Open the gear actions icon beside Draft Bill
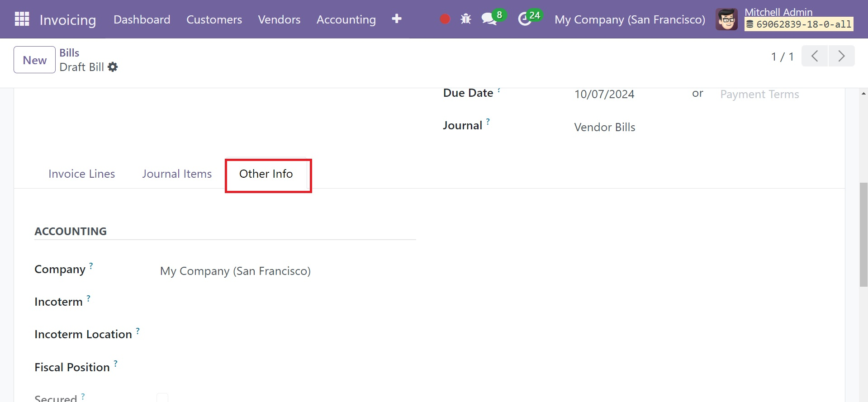 coord(113,67)
